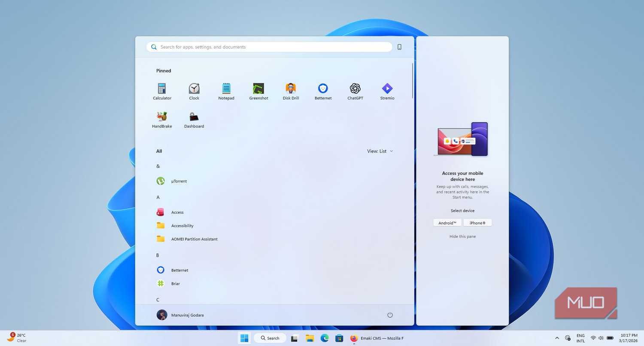Image resolution: width=644 pixels, height=346 pixels.
Task: Open Microsoft Edge from the taskbar
Action: point(325,338)
